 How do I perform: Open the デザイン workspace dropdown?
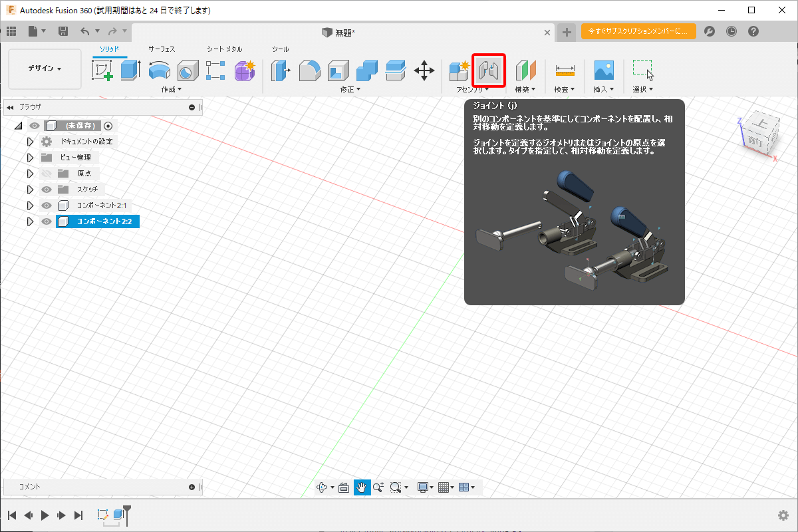point(45,69)
